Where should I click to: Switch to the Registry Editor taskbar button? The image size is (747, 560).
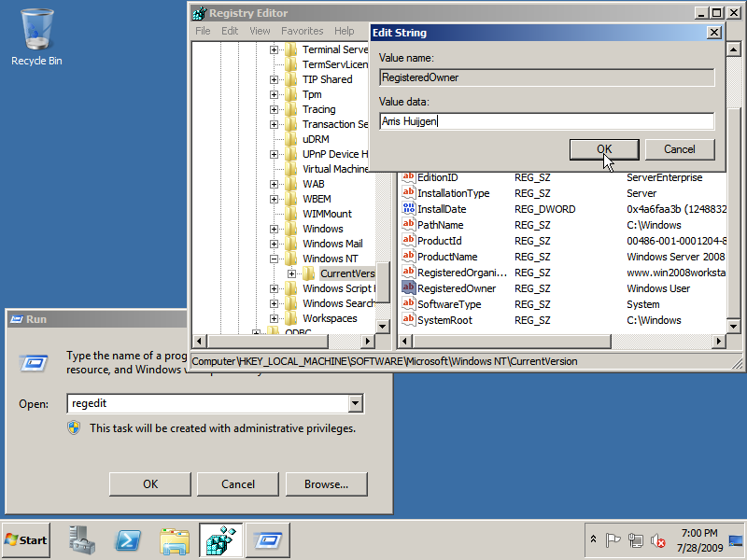(221, 540)
